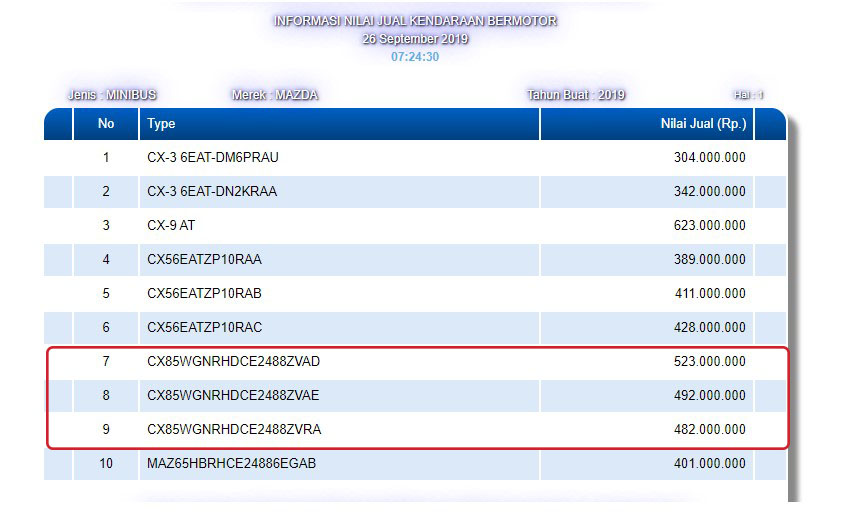Click the "Type" column header
The height and width of the screenshot is (520, 859).
161,124
